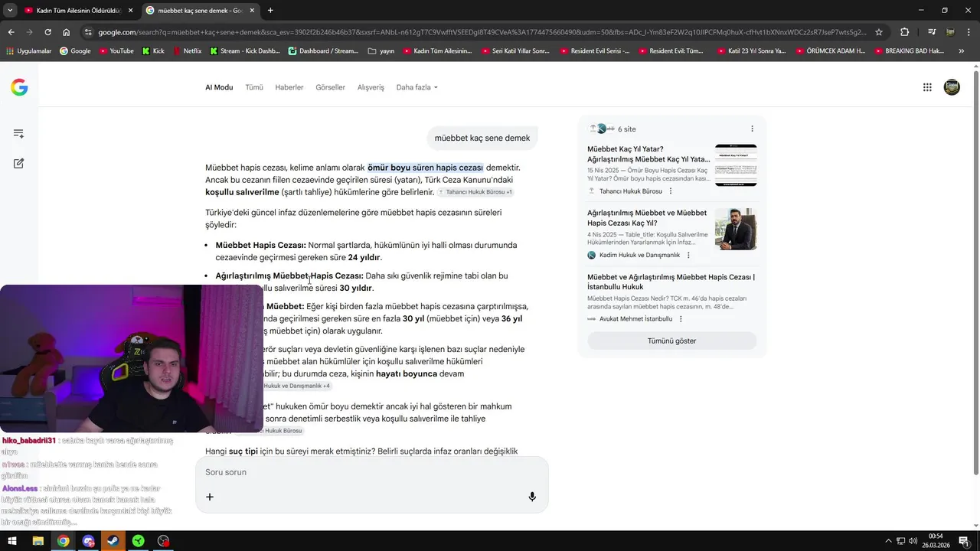
Task: Open the BREAKING BAD bookmark
Action: tap(908, 51)
